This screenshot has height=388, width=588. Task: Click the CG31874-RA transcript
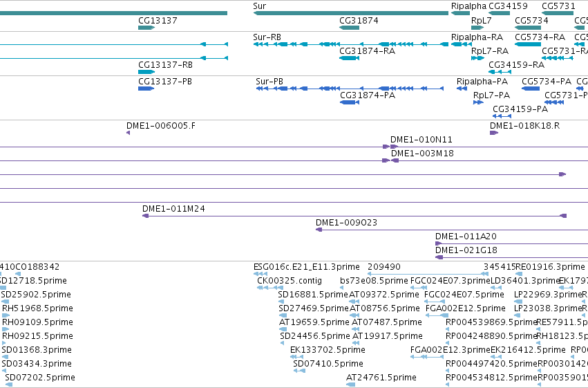pyautogui.click(x=349, y=58)
